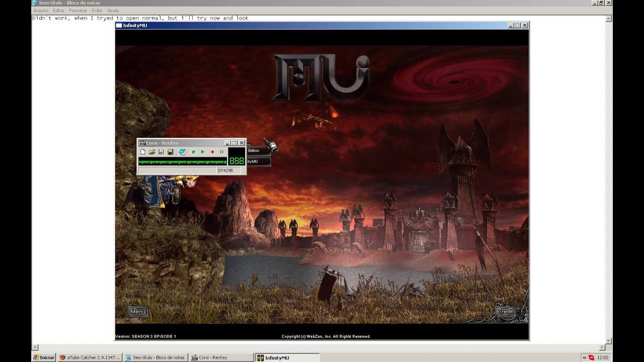Restore down the Bloco de notas window
644x362 pixels.
pos(601,3)
